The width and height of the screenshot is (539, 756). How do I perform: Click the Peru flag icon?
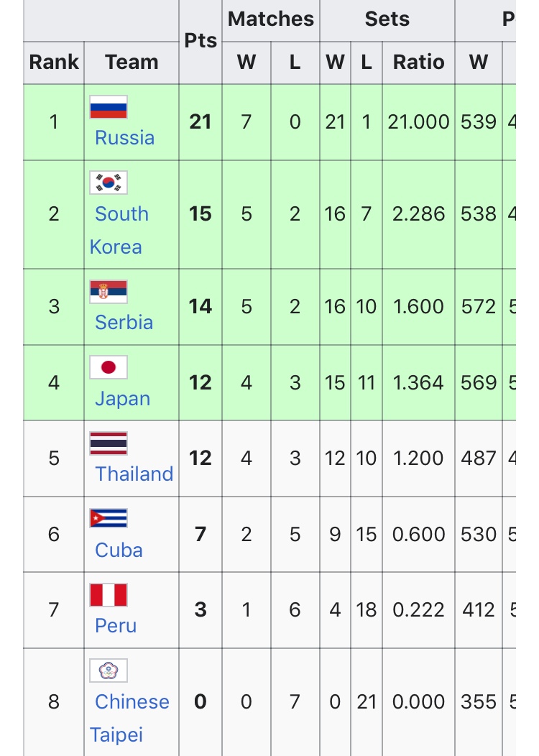pos(109,594)
